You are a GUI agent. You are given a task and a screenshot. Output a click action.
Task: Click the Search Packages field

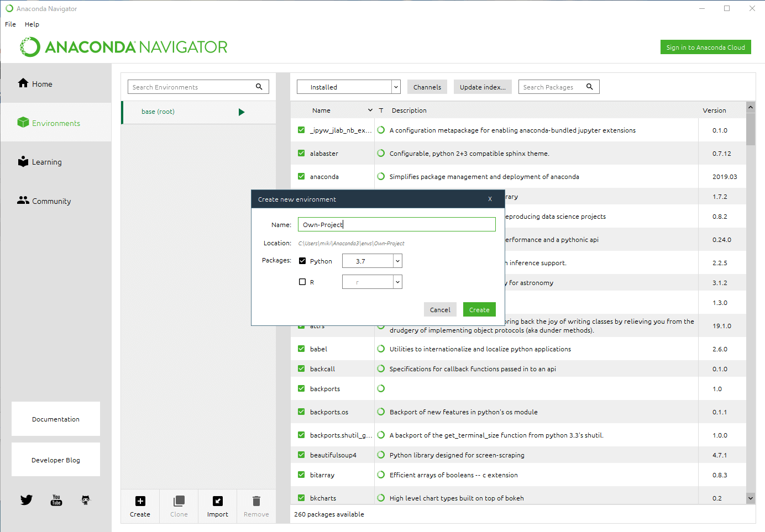pos(559,87)
